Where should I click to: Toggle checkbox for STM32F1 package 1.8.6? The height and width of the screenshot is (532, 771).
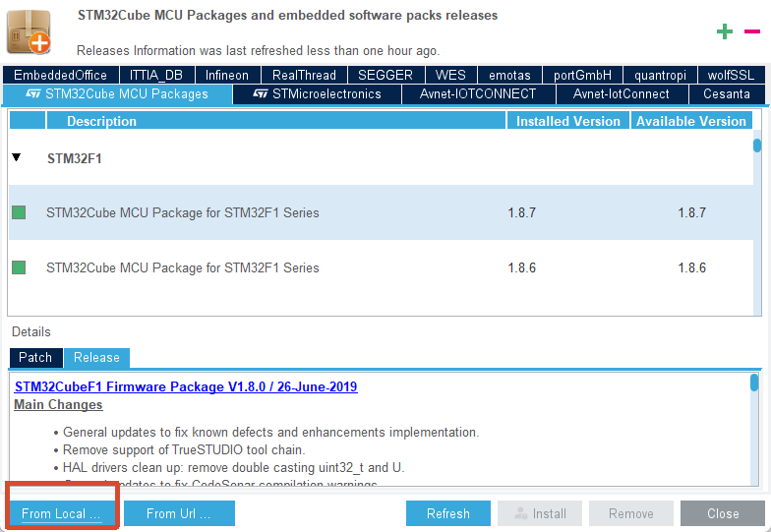[x=19, y=267]
